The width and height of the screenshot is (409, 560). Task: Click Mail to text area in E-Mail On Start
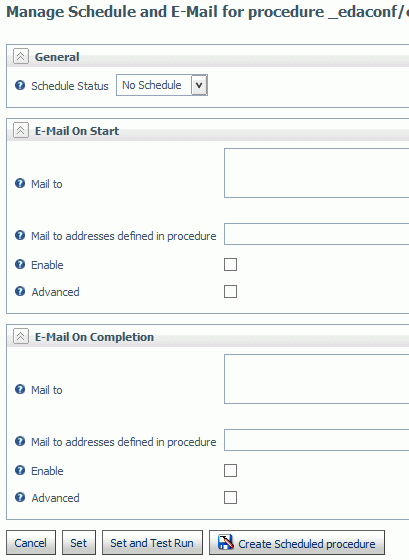316,173
